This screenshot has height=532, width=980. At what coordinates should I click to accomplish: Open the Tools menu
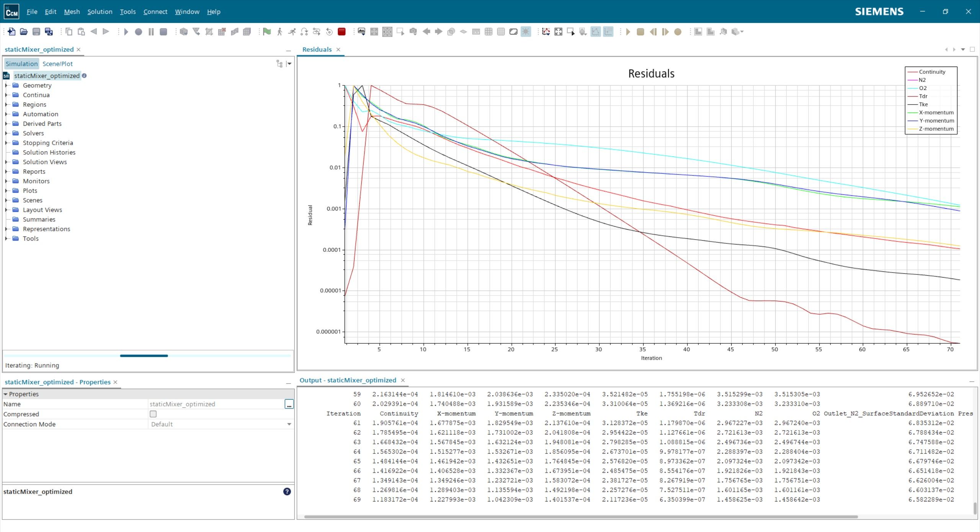click(x=127, y=11)
